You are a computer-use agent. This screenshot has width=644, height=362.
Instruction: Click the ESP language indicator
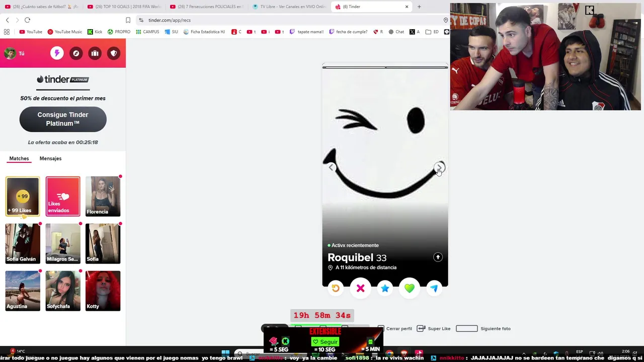(x=580, y=352)
